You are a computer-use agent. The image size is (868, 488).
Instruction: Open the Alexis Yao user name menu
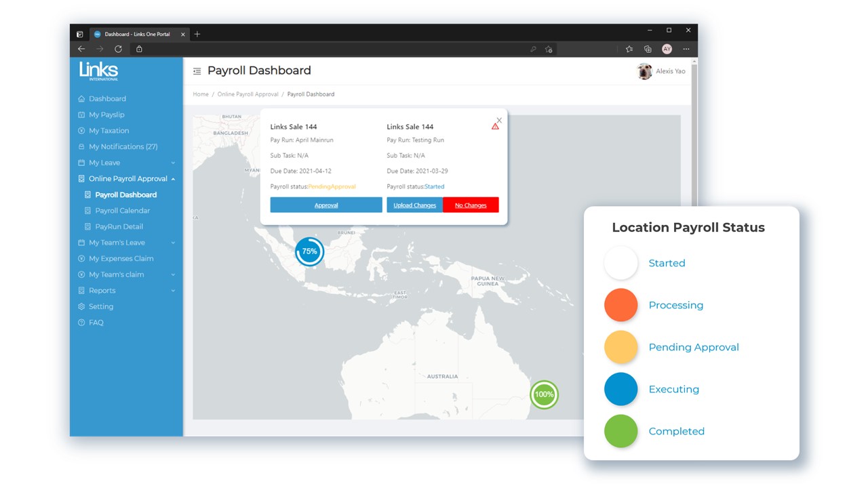(671, 71)
